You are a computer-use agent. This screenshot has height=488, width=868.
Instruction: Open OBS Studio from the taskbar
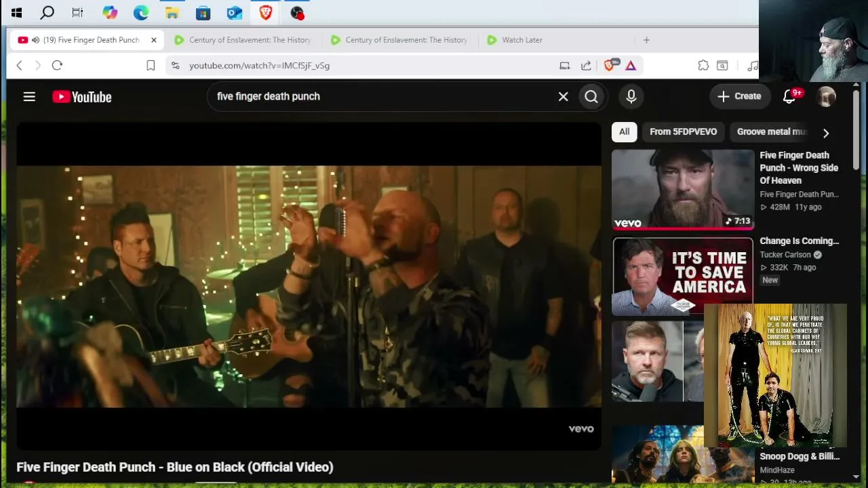pyautogui.click(x=297, y=12)
